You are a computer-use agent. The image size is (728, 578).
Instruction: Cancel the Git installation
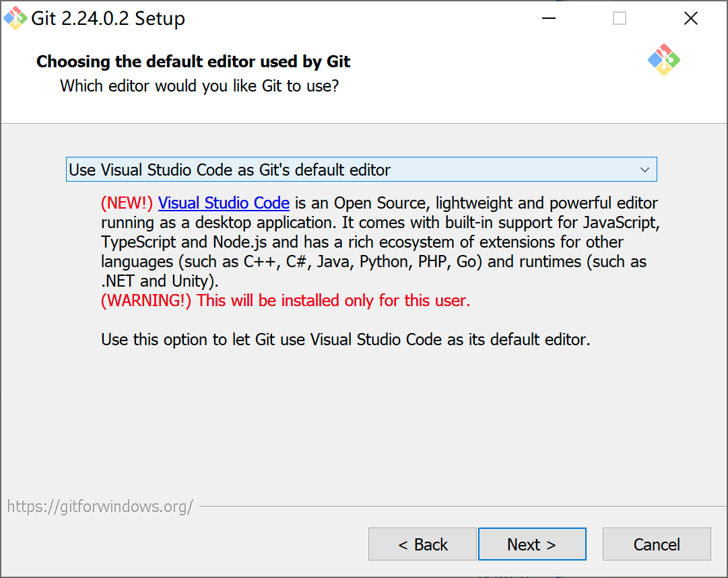pyautogui.click(x=657, y=544)
